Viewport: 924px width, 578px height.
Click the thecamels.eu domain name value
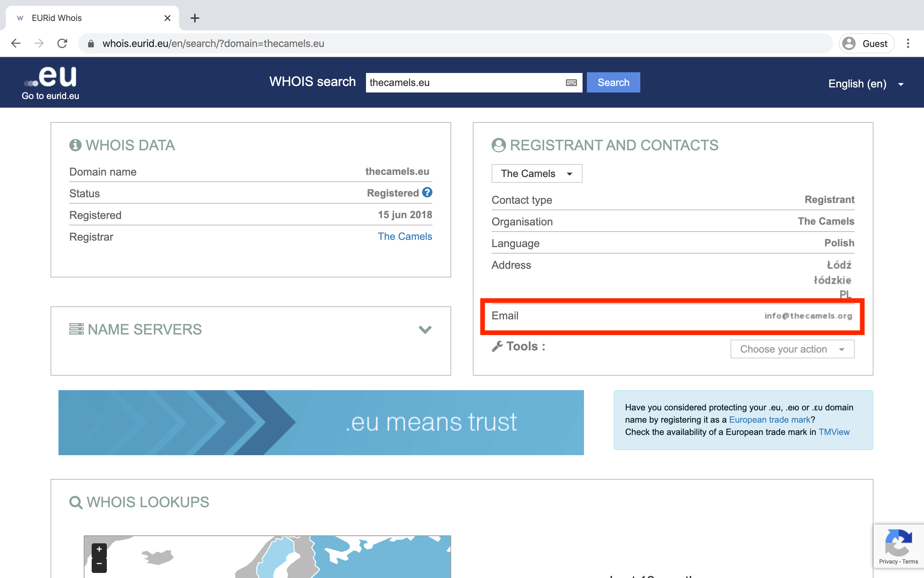coord(397,171)
